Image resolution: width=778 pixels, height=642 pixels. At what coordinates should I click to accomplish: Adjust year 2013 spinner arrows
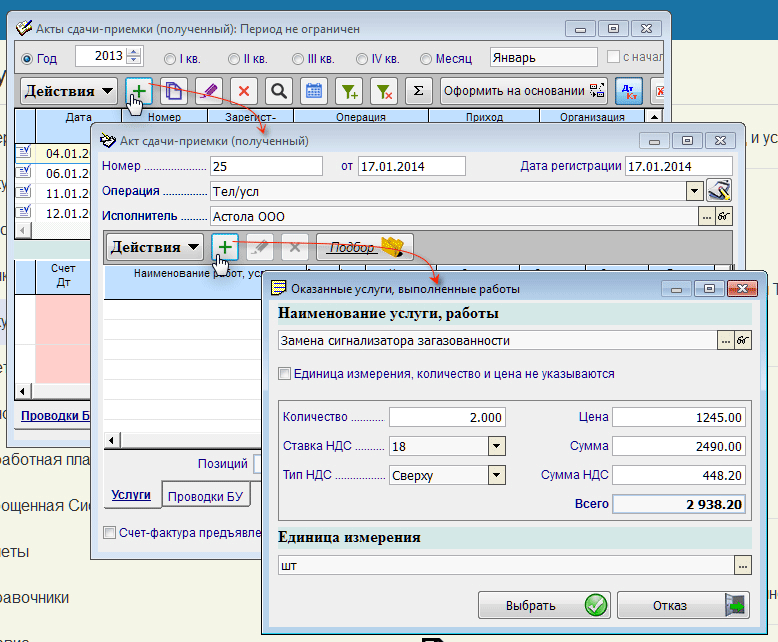pyautogui.click(x=133, y=56)
